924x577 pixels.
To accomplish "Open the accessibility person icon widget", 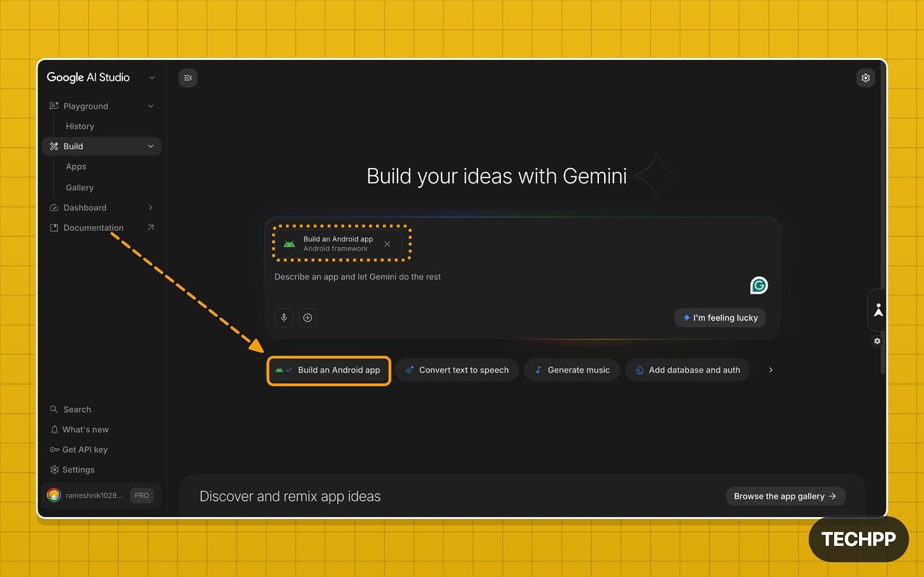I will coord(878,310).
